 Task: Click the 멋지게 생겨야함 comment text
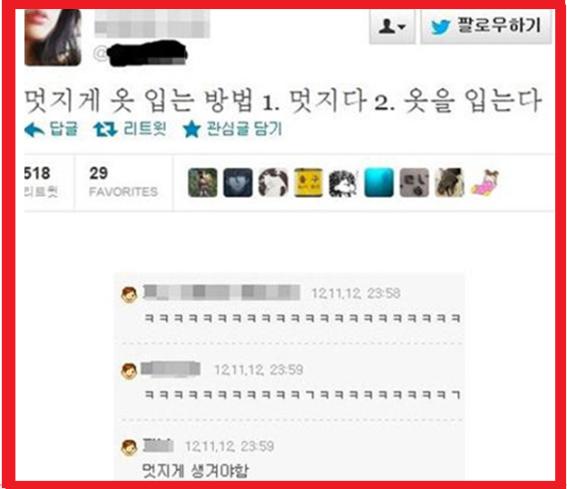tap(196, 471)
